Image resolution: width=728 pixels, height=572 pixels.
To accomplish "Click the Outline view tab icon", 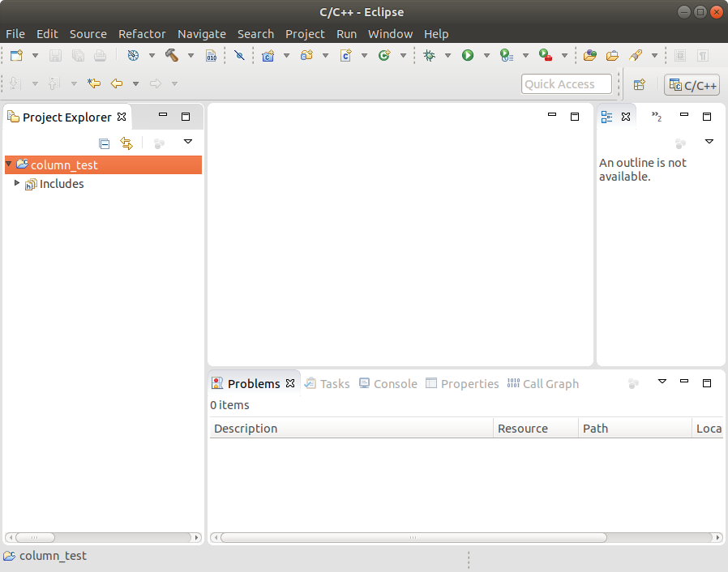I will tap(606, 117).
